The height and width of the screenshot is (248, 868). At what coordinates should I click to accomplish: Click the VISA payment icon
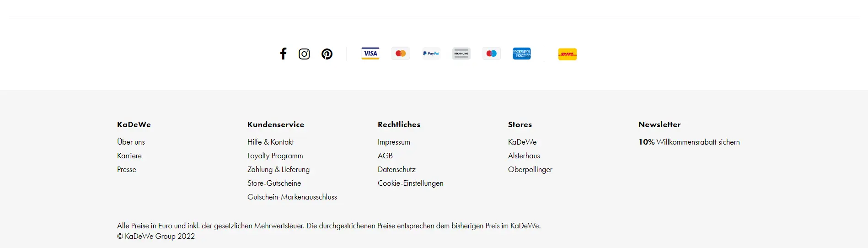coord(370,54)
